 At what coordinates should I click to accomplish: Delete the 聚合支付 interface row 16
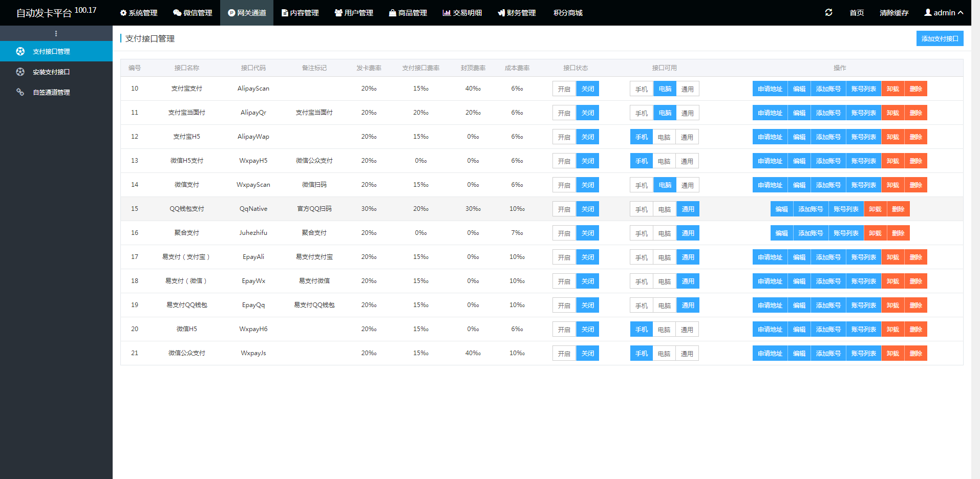[x=898, y=233]
